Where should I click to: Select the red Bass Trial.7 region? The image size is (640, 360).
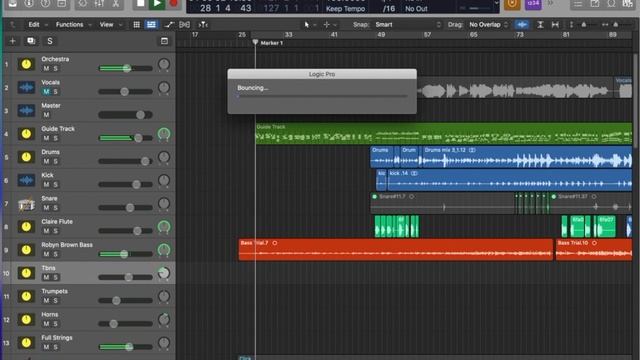(x=396, y=250)
